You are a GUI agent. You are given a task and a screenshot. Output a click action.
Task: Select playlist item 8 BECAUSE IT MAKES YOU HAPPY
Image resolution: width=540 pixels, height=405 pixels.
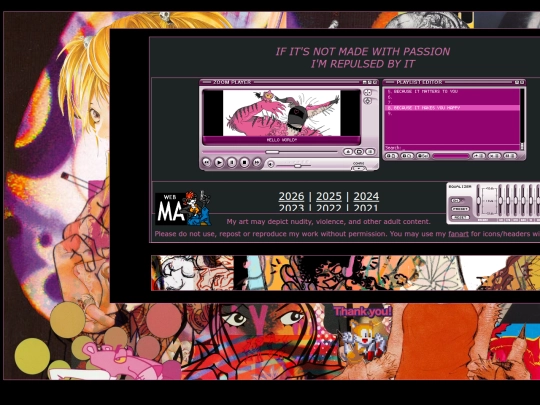[x=452, y=108]
